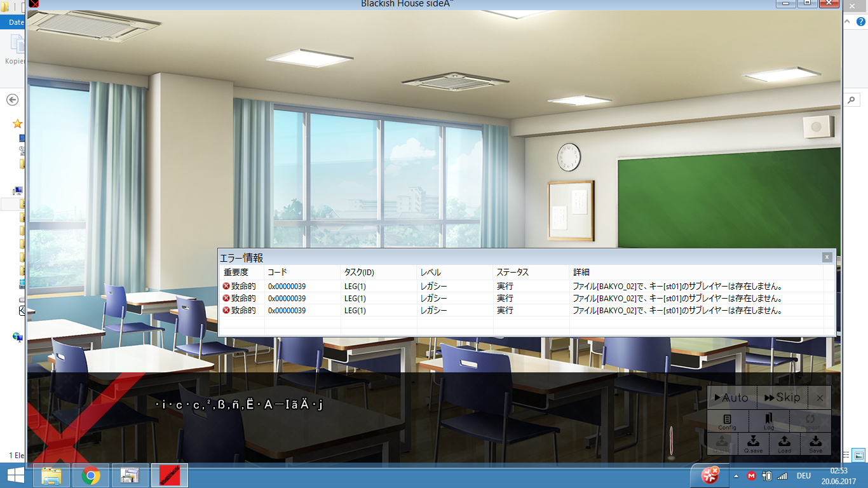Select the first 致命的 error row icon
This screenshot has width=868, height=488.
226,287
